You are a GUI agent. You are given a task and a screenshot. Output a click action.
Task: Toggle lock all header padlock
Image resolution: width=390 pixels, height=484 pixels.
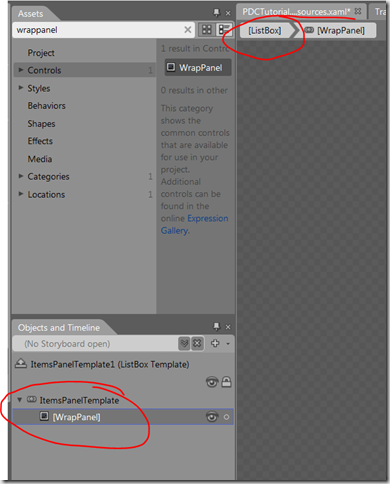click(x=226, y=382)
